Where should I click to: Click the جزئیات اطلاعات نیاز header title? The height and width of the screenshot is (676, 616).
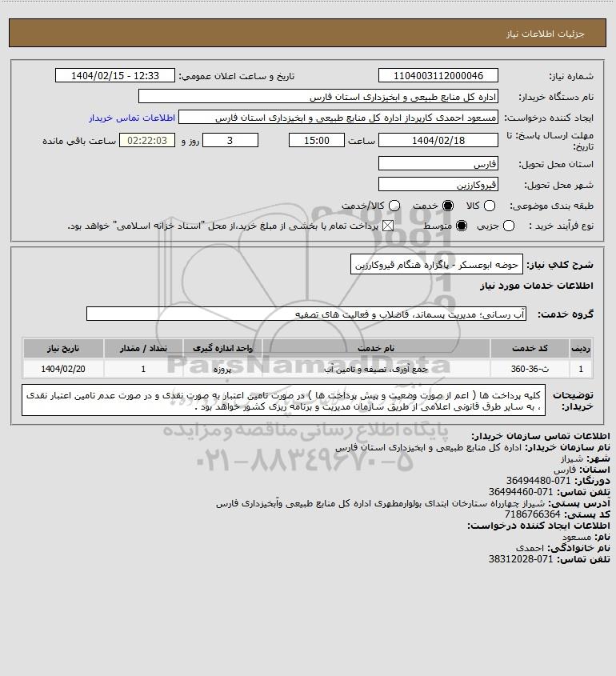pyautogui.click(x=545, y=34)
